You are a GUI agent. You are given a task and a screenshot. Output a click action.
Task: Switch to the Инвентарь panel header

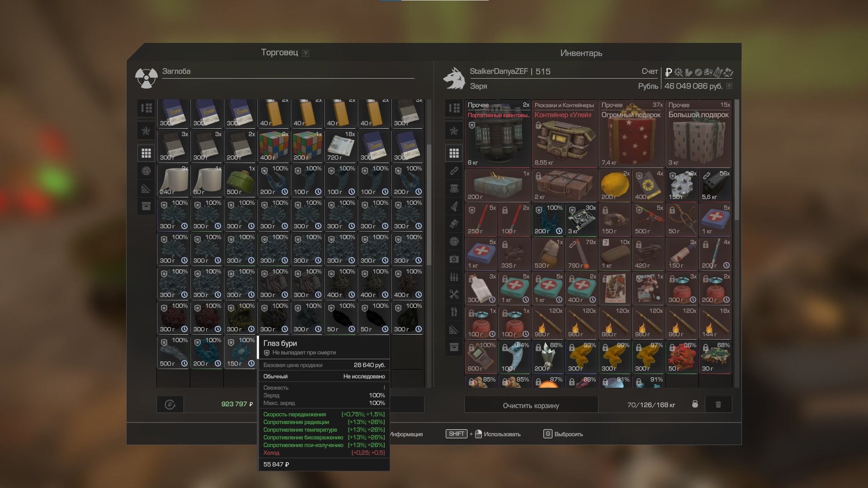pos(581,53)
